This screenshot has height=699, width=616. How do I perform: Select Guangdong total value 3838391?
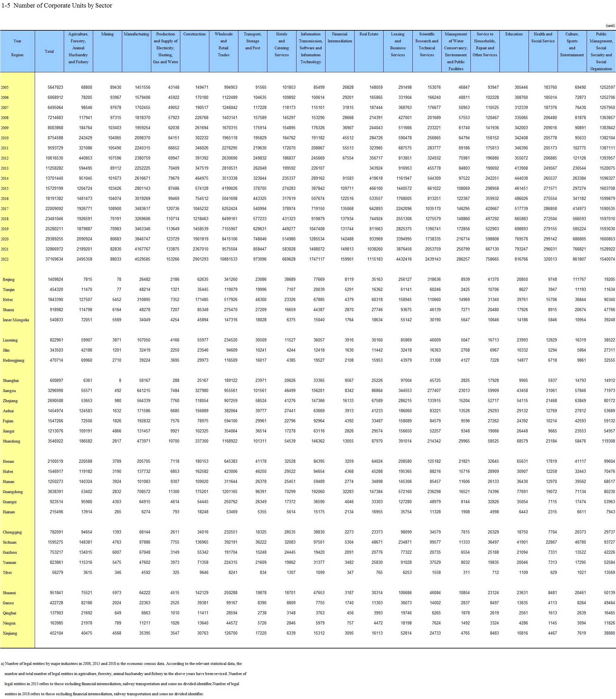pyautogui.click(x=55, y=492)
